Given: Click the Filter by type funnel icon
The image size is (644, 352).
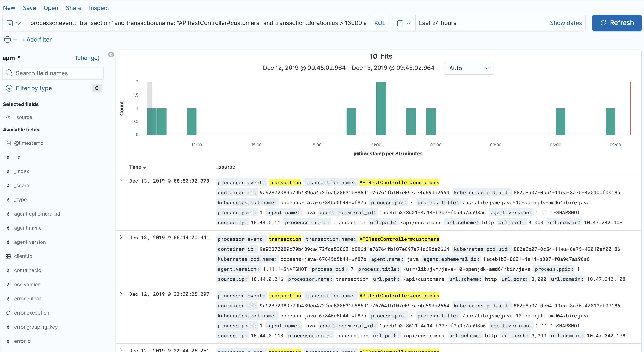Looking at the screenshot, I should [x=9, y=88].
